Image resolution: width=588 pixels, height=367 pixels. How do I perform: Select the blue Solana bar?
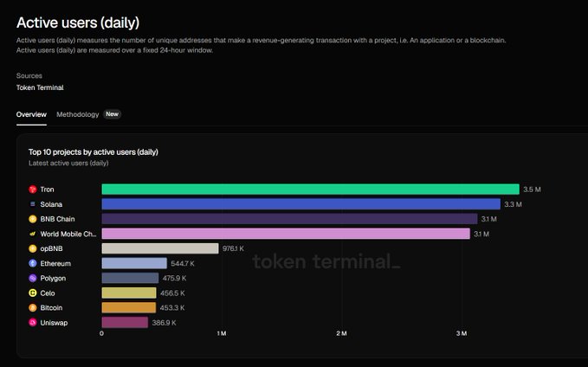(x=301, y=204)
